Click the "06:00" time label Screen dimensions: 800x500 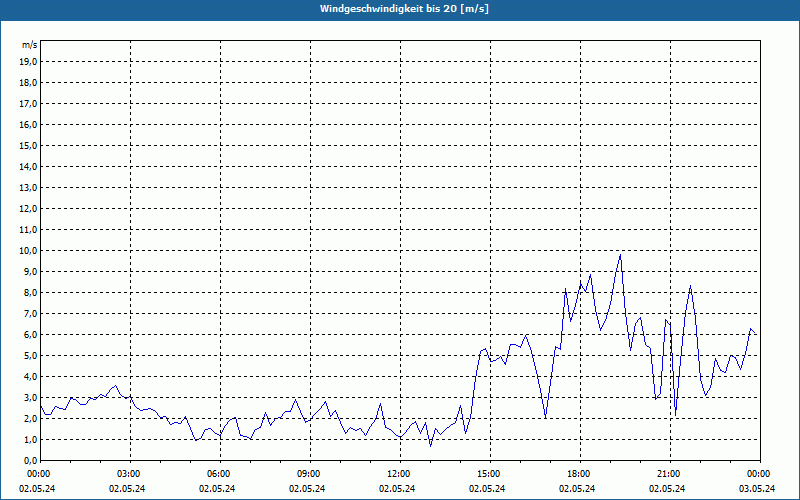pos(218,474)
